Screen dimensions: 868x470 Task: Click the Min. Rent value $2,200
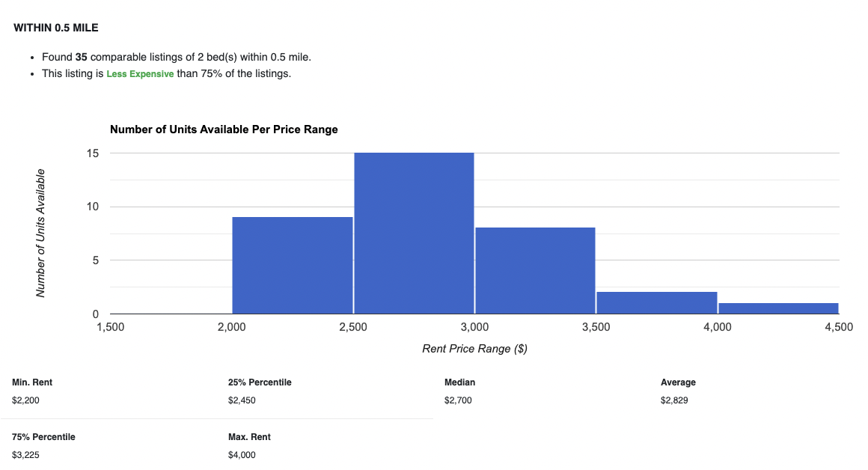tap(25, 400)
